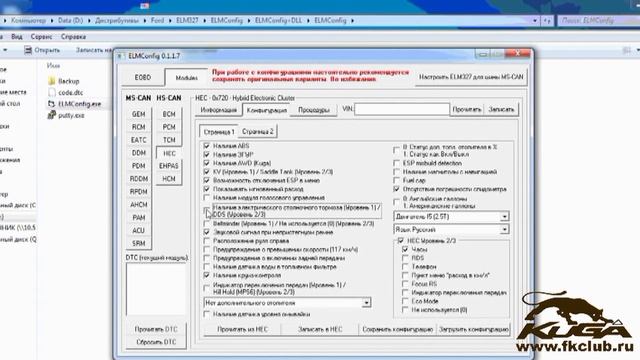This screenshot has width=640, height=360.
Task: Toggle RDS checkbox
Action: tap(405, 258)
